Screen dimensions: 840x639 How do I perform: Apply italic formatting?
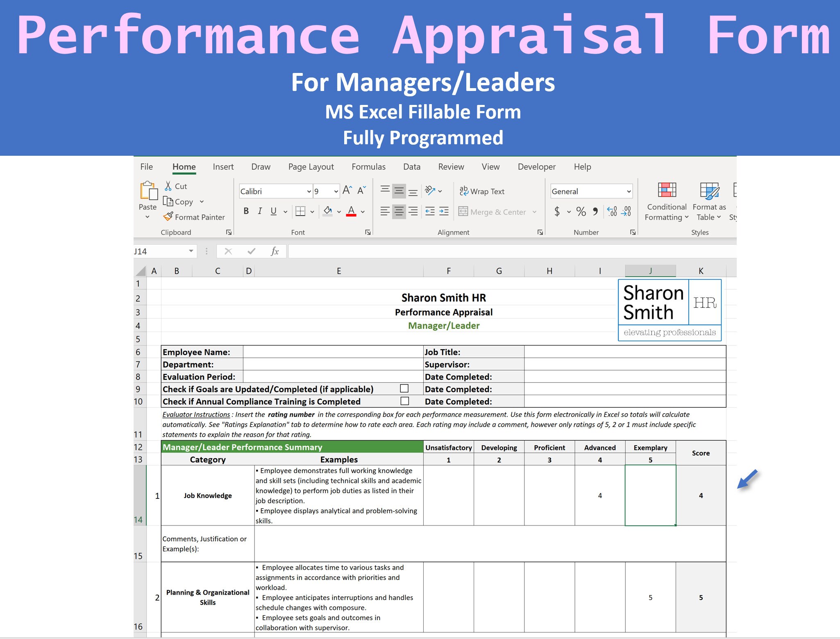tap(260, 211)
